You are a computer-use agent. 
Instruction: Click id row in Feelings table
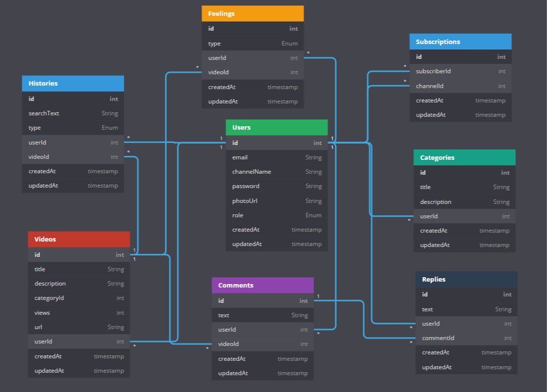252,29
